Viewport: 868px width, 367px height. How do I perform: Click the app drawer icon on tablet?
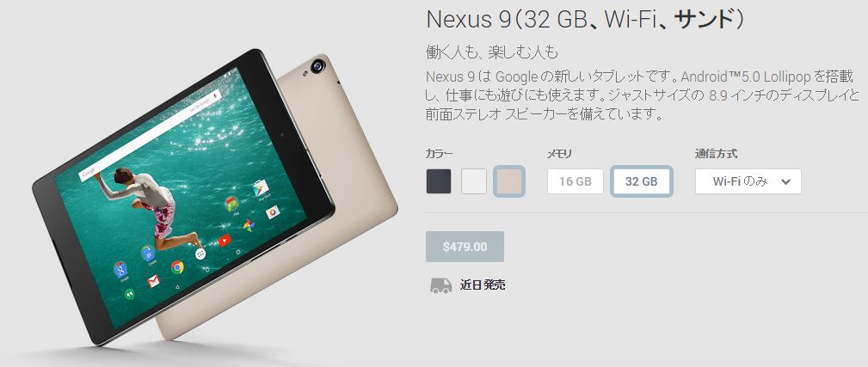(x=200, y=254)
